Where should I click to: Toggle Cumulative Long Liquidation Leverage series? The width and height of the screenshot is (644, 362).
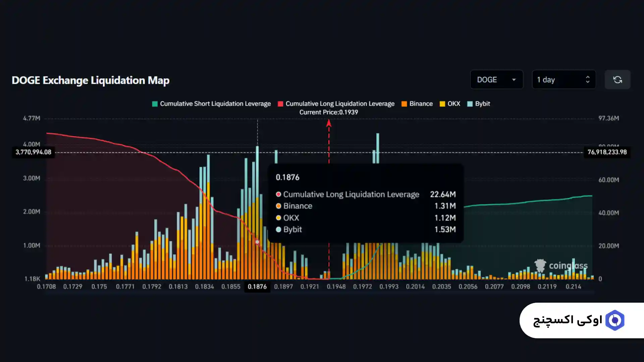click(340, 104)
